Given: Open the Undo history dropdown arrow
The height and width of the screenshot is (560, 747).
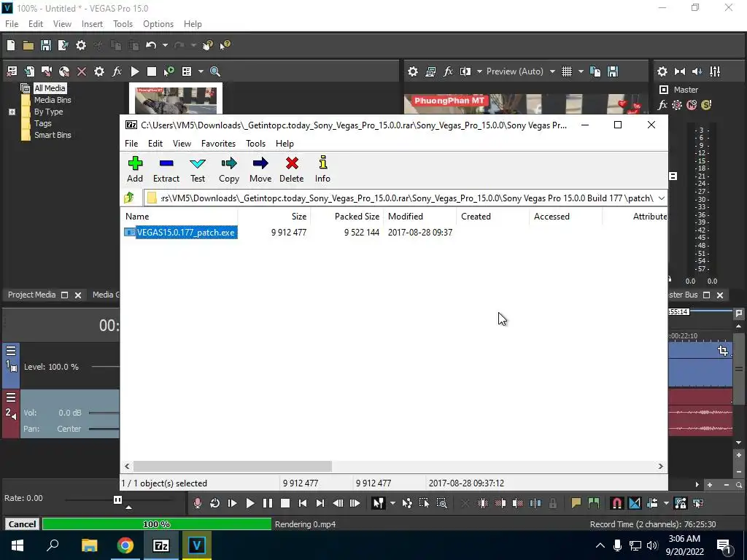Looking at the screenshot, I should (165, 45).
